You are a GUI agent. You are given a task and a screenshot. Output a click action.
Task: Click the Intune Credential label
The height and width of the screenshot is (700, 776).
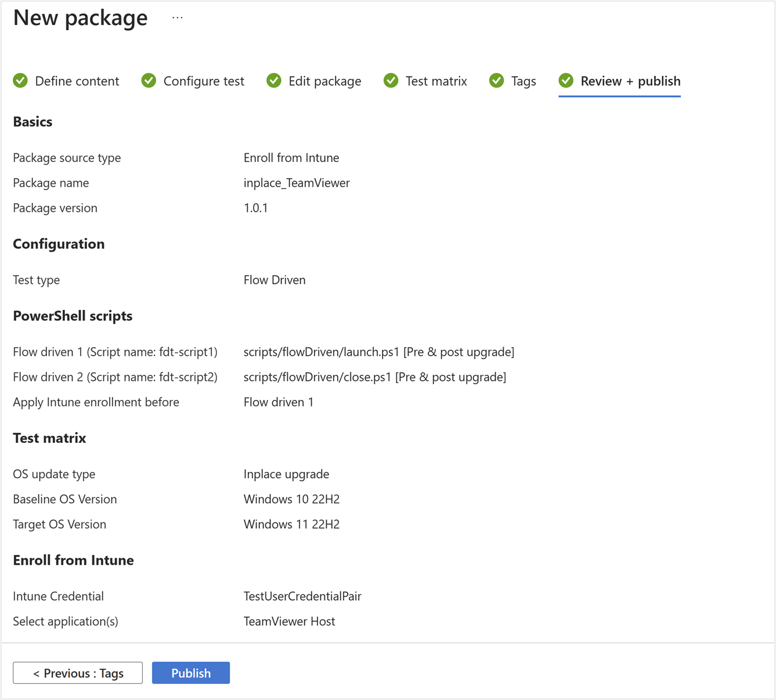[x=59, y=596]
